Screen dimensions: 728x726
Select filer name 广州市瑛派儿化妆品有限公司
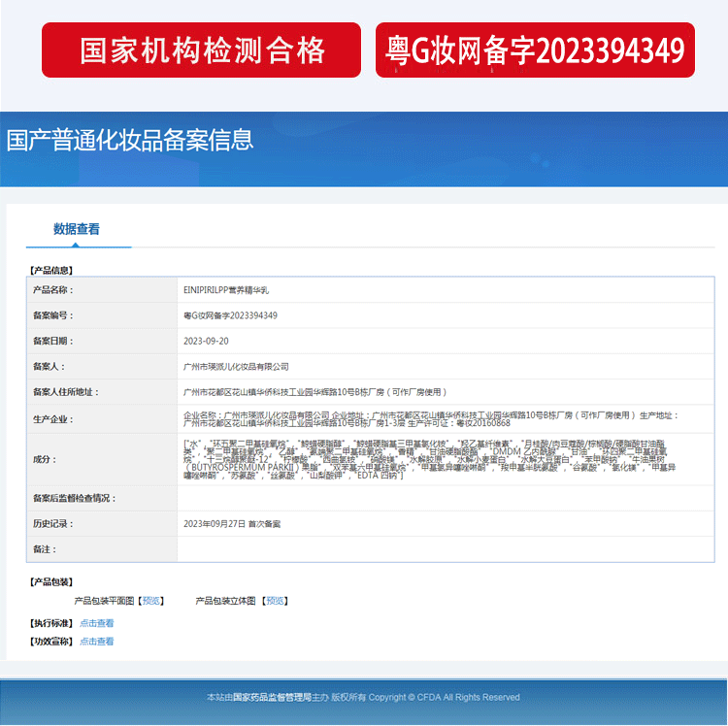[x=236, y=367]
